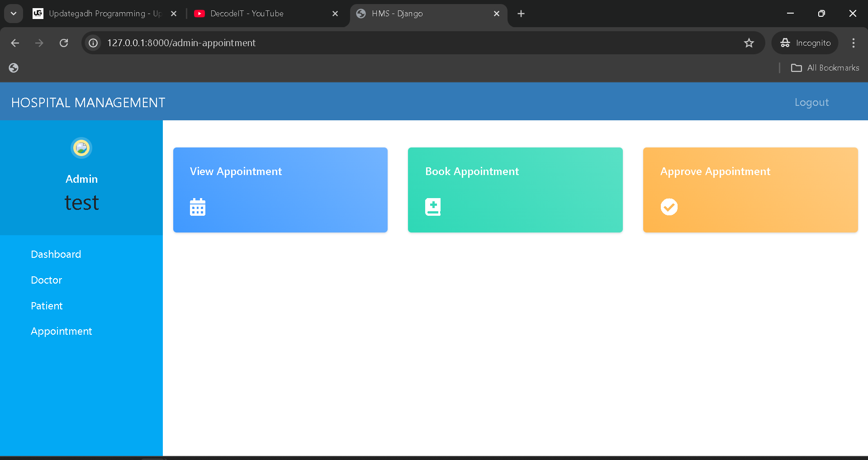Screen dimensions: 868x460
Task: Log out using the Logout link
Action: click(x=811, y=102)
